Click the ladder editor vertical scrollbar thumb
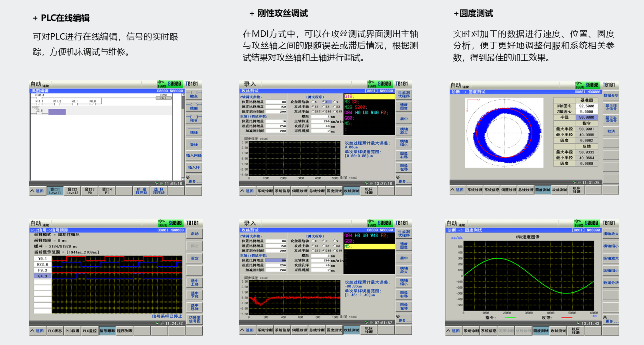 183,102
